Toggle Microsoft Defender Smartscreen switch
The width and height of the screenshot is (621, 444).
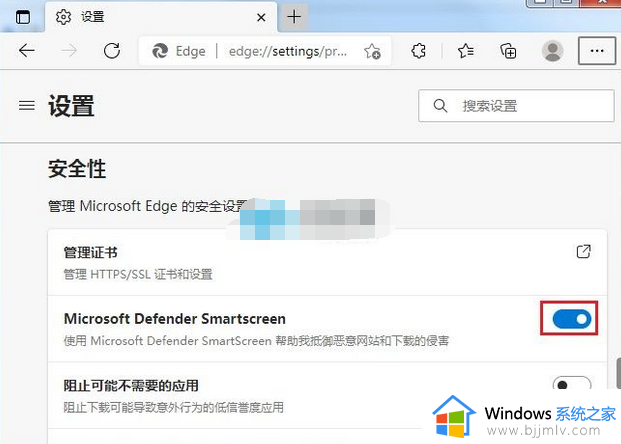[x=571, y=319]
